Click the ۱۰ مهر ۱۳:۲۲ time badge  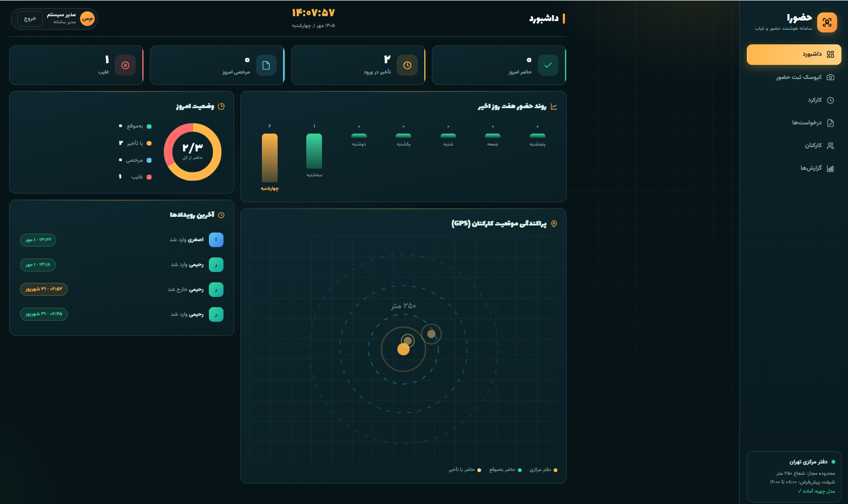pos(38,240)
